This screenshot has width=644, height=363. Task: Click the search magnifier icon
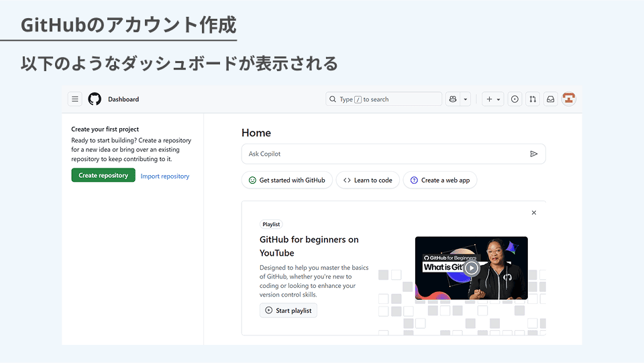[x=333, y=99]
